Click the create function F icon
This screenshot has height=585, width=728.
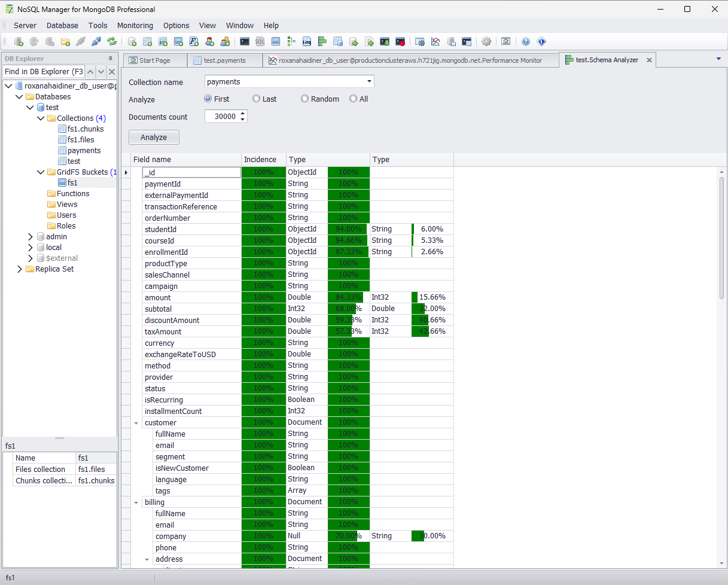(x=194, y=41)
